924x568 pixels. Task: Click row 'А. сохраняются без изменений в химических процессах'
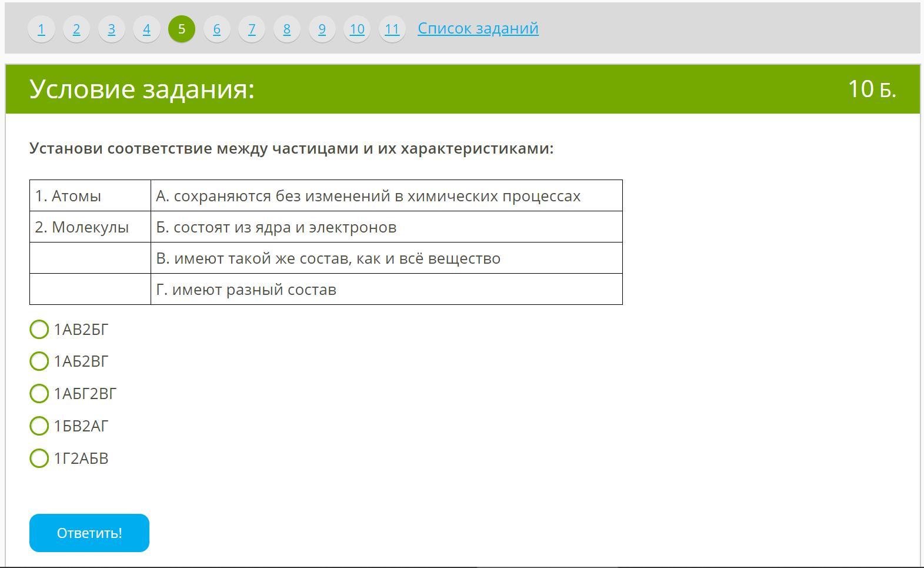tap(386, 195)
